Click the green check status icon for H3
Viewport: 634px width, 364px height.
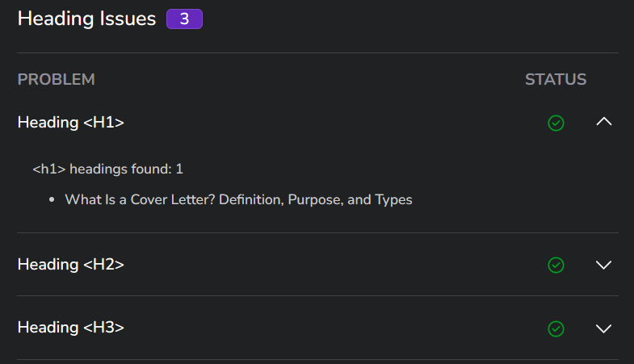[556, 328]
